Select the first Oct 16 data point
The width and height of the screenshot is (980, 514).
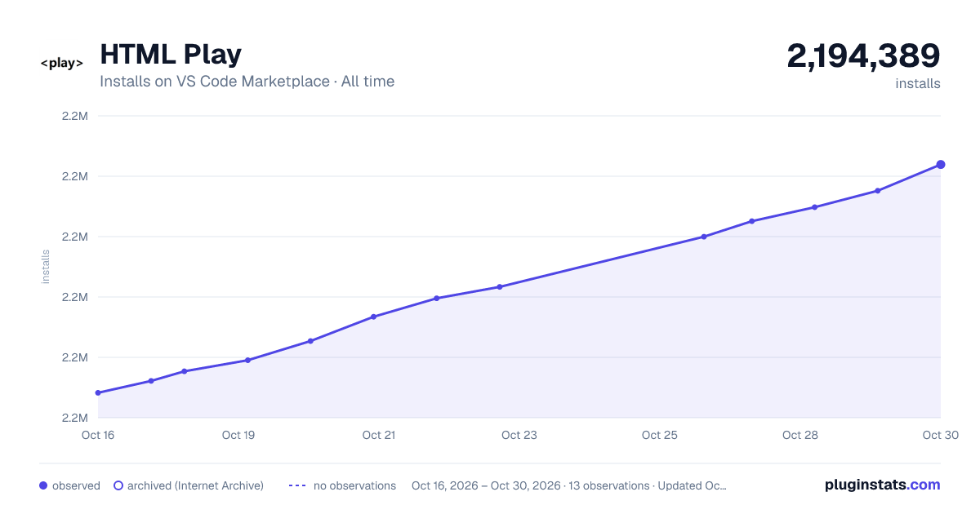98,392
